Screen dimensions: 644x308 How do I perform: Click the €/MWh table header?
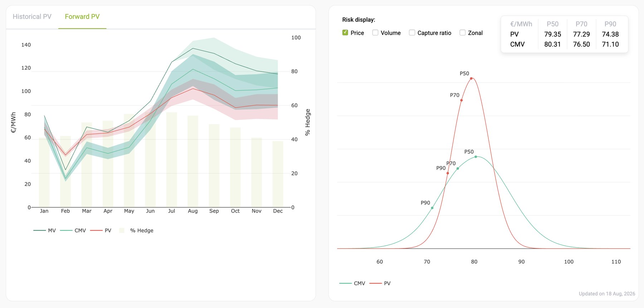coord(521,24)
